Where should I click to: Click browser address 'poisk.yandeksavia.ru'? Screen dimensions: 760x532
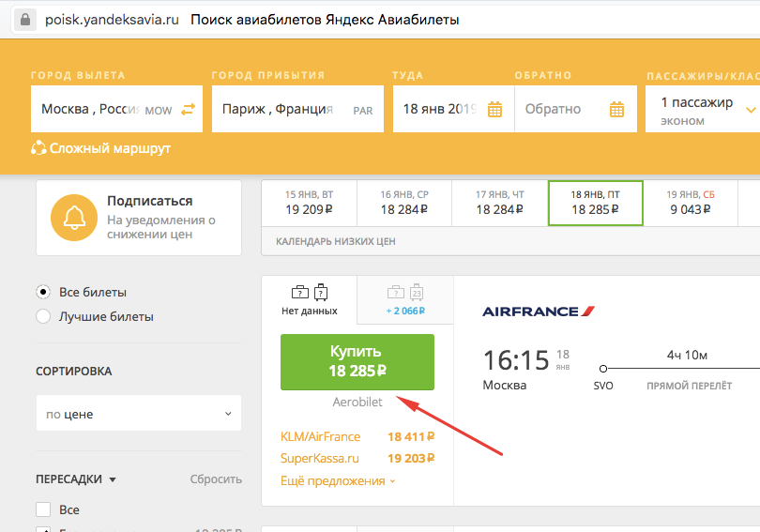(x=112, y=20)
